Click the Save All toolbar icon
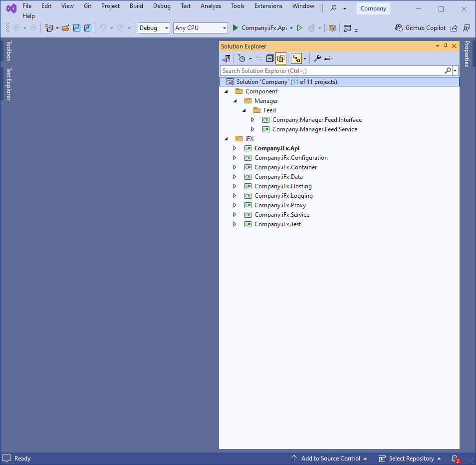This screenshot has height=465, width=476. (88, 28)
